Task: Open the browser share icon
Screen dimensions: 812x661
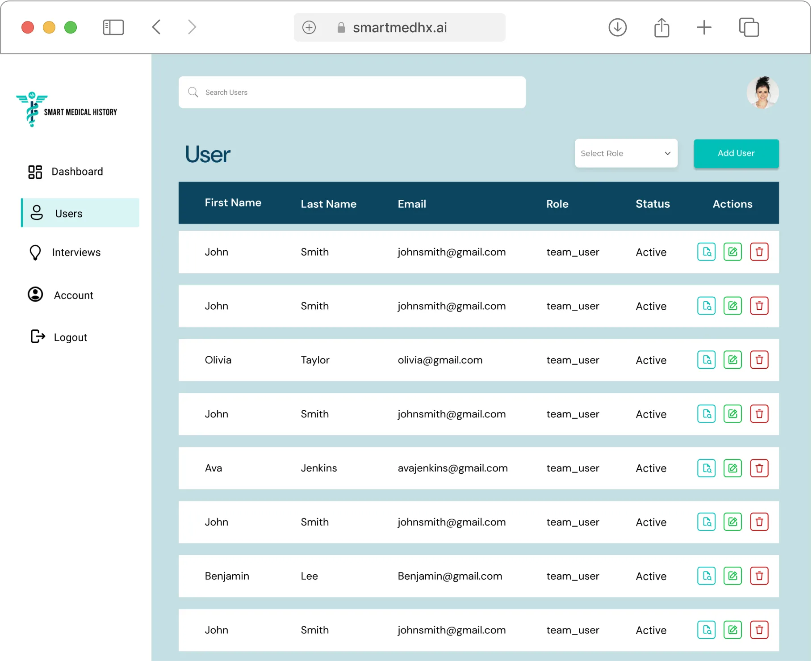Action: click(x=661, y=27)
